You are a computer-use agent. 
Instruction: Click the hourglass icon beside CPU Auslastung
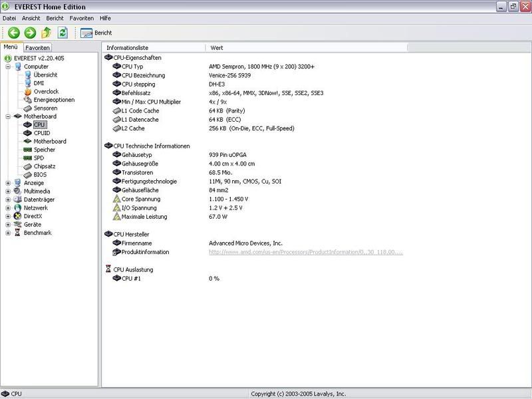click(108, 269)
